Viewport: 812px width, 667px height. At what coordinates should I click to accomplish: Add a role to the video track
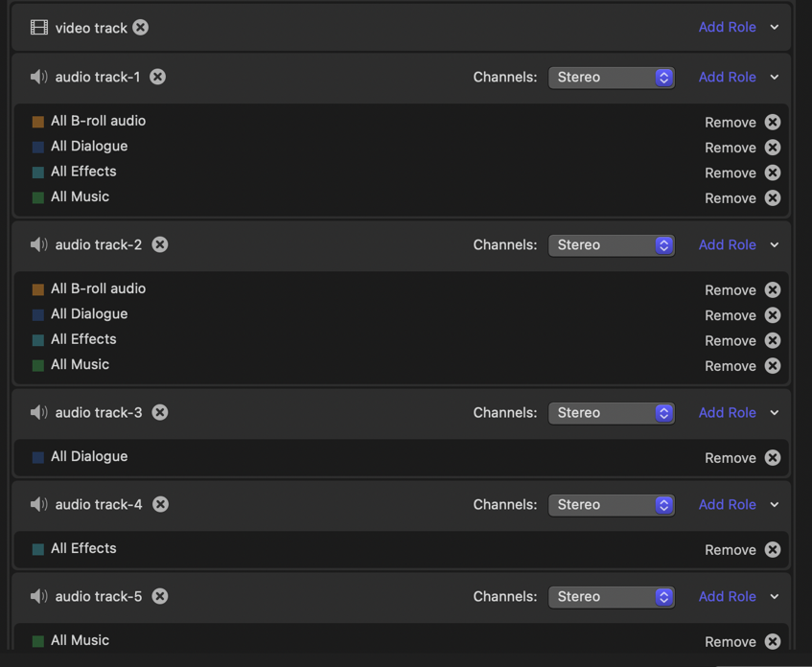[x=727, y=28]
